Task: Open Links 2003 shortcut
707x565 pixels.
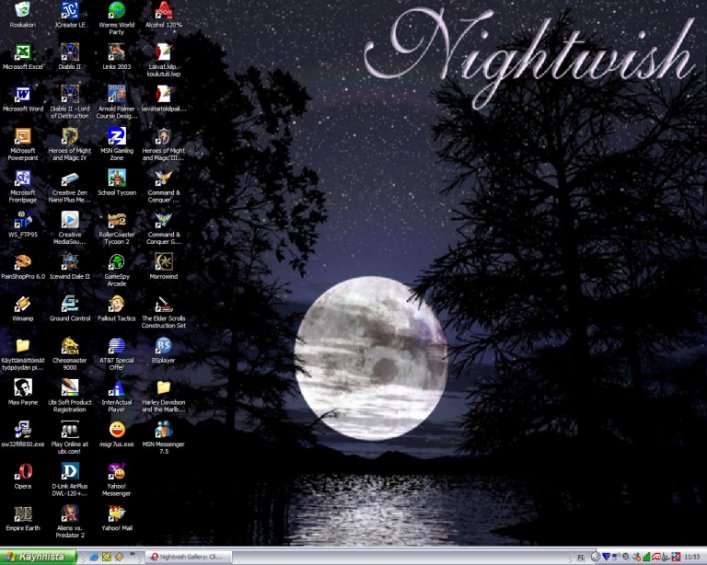Action: pos(116,52)
